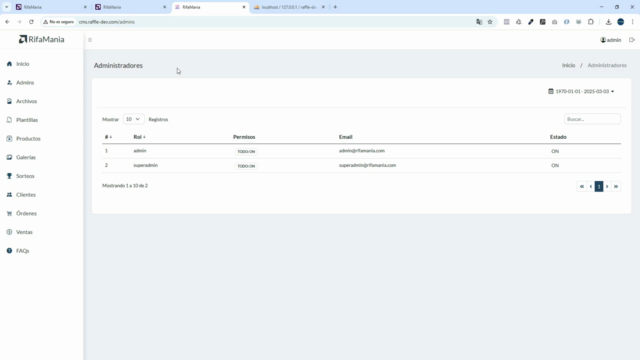Go to Ventas section
Screen dimensions: 640x360
pos(24,232)
